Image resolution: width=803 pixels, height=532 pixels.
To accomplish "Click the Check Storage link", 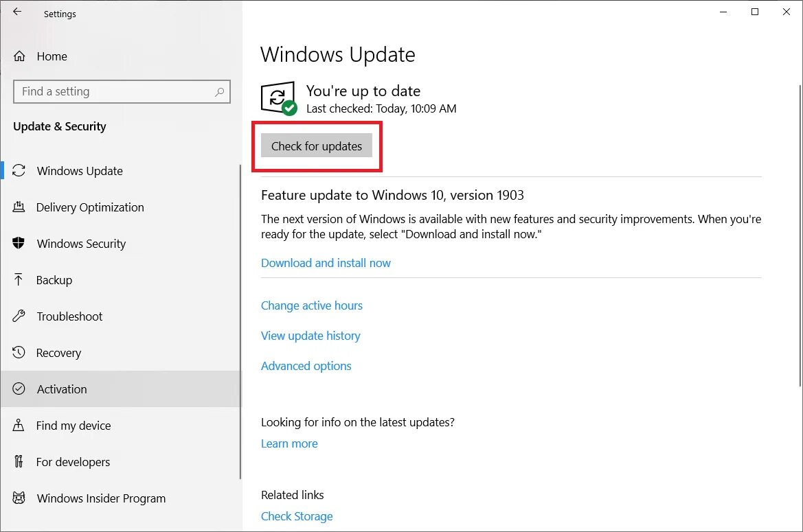I will pos(297,516).
